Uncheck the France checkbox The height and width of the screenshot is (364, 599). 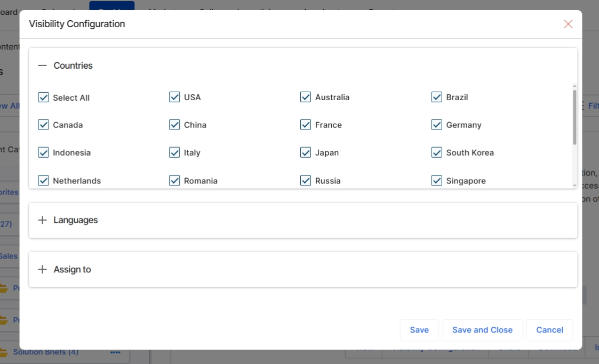(x=306, y=125)
